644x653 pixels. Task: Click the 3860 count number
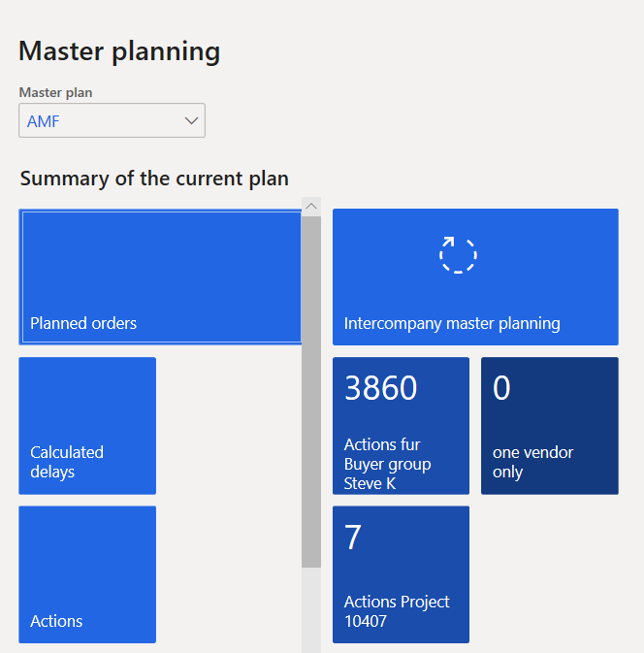pyautogui.click(x=381, y=388)
